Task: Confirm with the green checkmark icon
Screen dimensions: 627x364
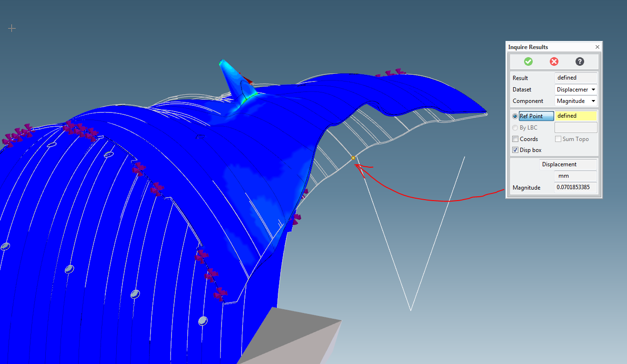Action: click(x=528, y=61)
